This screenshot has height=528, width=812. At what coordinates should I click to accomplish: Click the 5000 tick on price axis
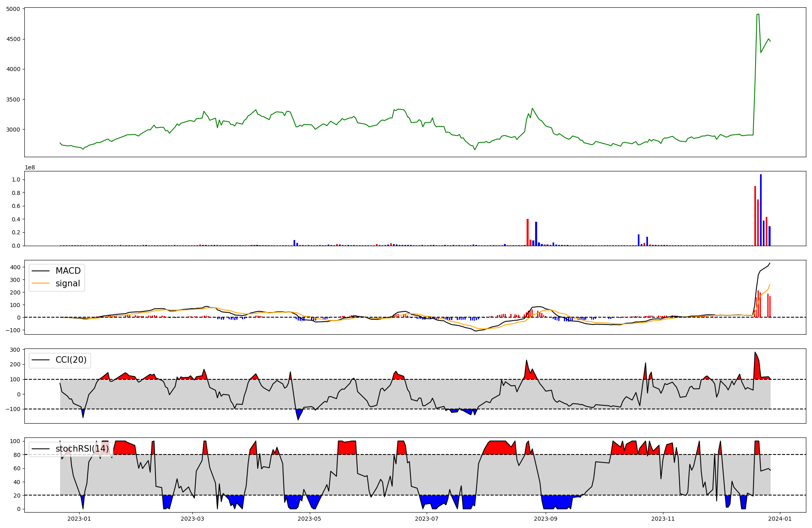coord(13,9)
